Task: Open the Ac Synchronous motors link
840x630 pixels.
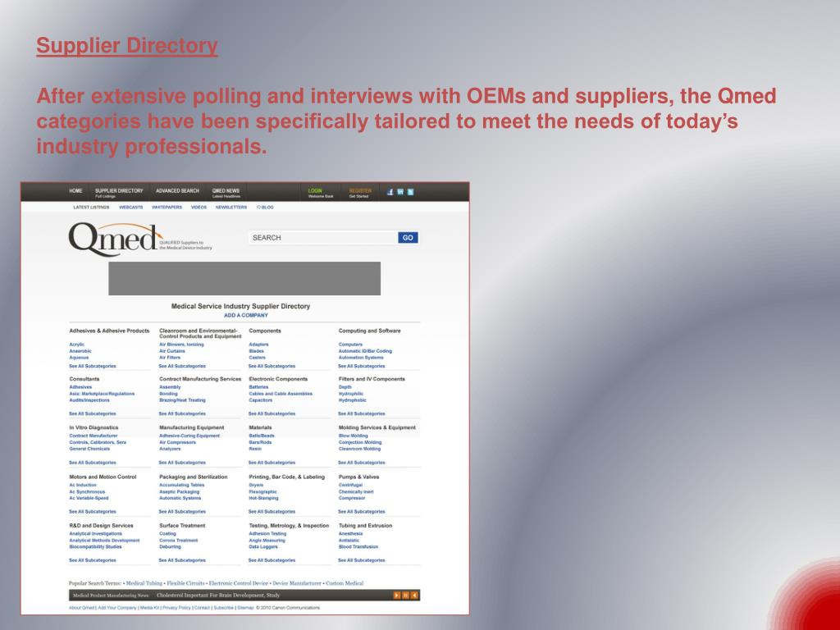Action: 87,492
